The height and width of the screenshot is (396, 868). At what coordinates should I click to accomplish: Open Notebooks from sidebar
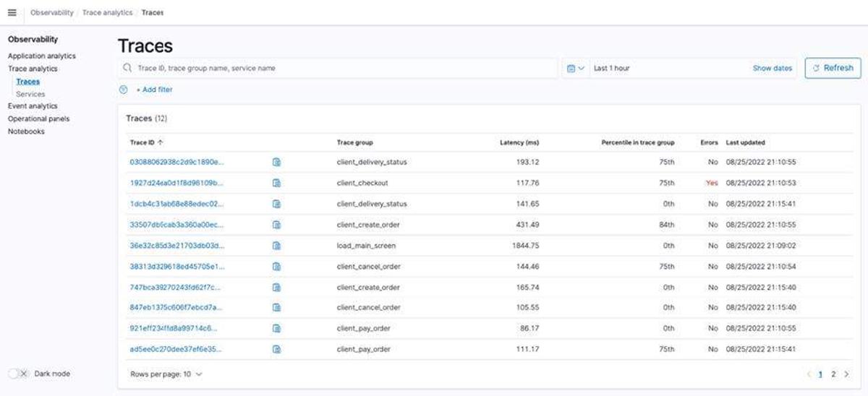[x=26, y=132]
